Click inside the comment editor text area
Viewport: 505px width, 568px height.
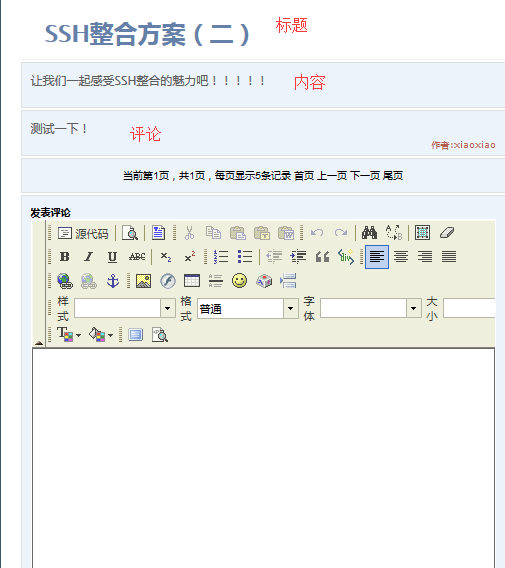pos(263,458)
